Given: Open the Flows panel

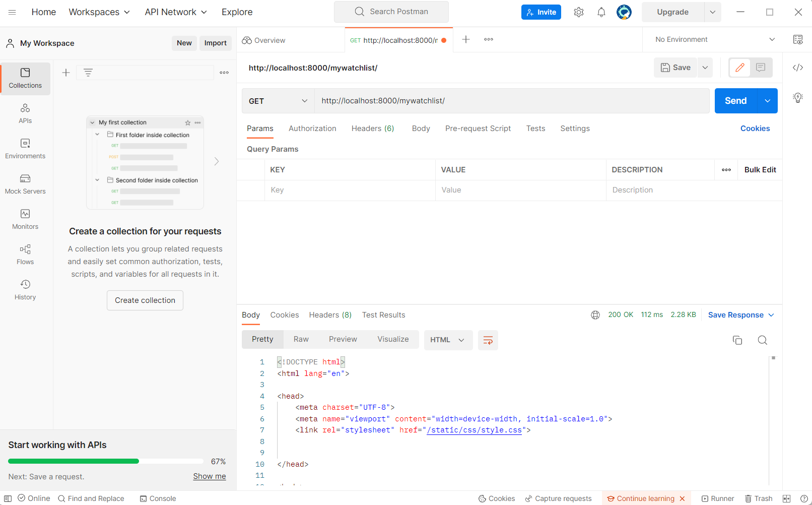Looking at the screenshot, I should (25, 255).
